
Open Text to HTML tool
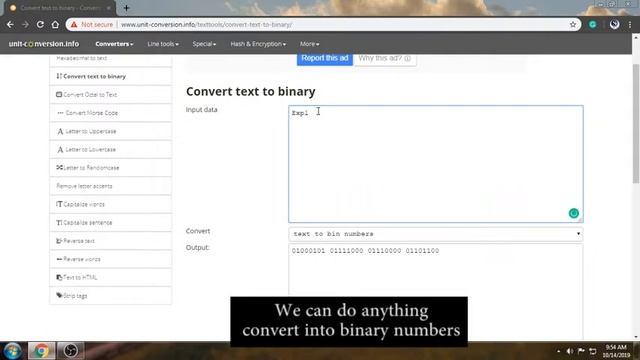(x=111, y=278)
